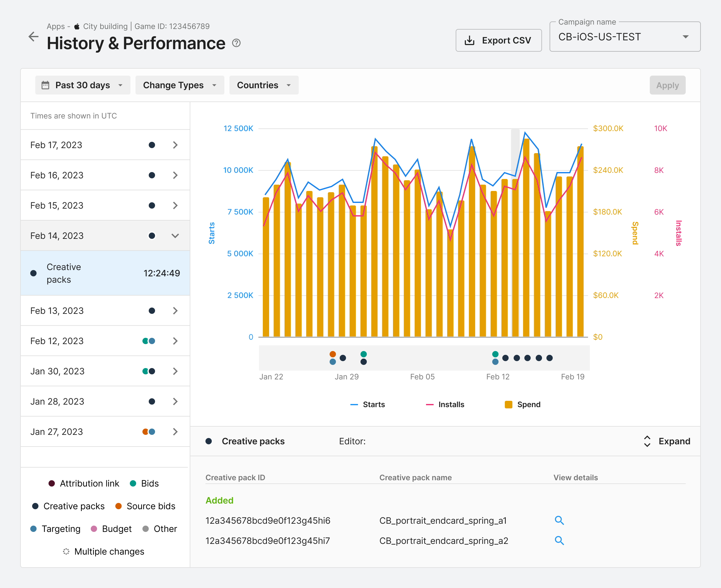Click the Expand arrows icon
The image size is (721, 588).
[647, 441]
